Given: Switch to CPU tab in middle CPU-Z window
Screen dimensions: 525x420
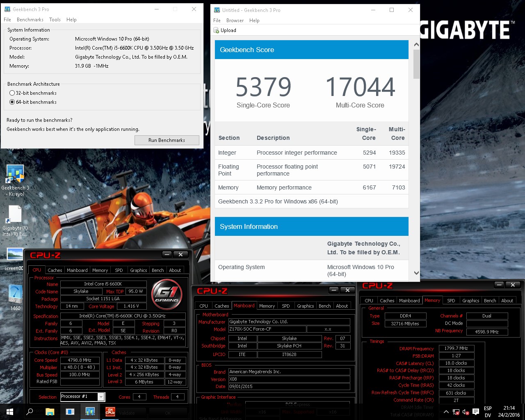Looking at the screenshot, I should (204, 306).
